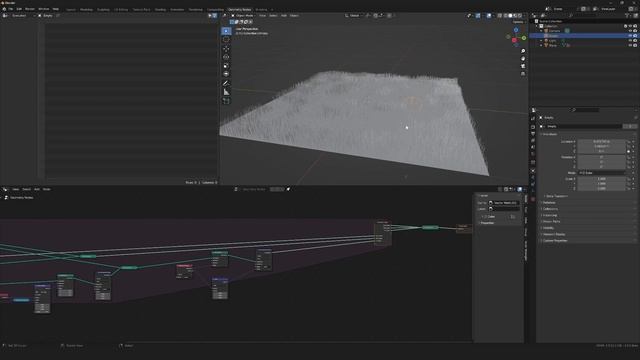Select the Scale tool in viewport toolbar
Viewport: 640px width, 360px height.
pos(226,66)
